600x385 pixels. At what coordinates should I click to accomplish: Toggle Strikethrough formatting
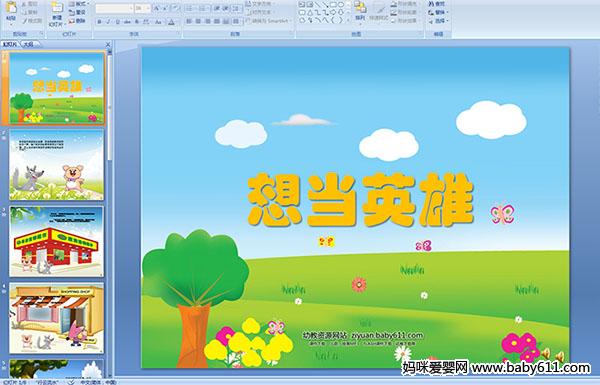pos(127,22)
